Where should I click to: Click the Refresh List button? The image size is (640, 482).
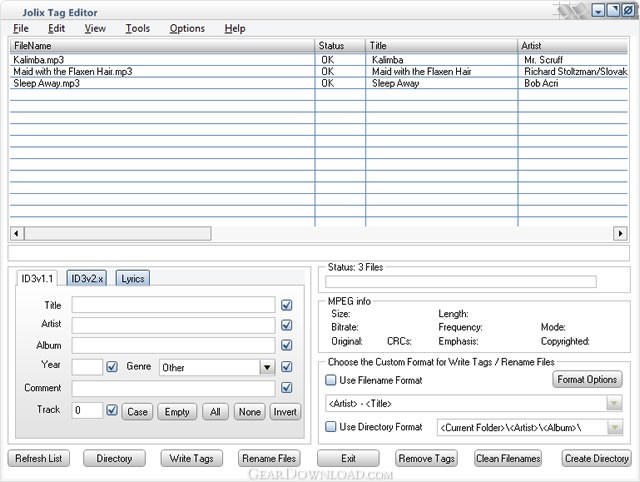coord(39,458)
